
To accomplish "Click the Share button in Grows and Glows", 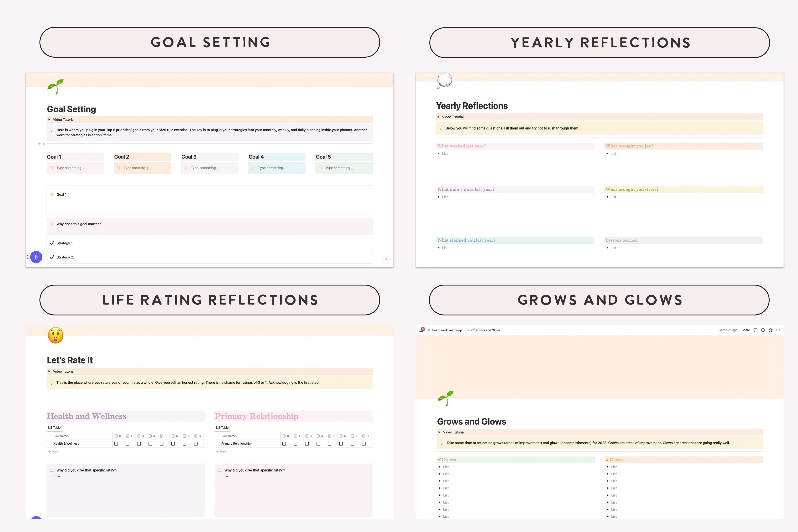I will click(x=747, y=331).
